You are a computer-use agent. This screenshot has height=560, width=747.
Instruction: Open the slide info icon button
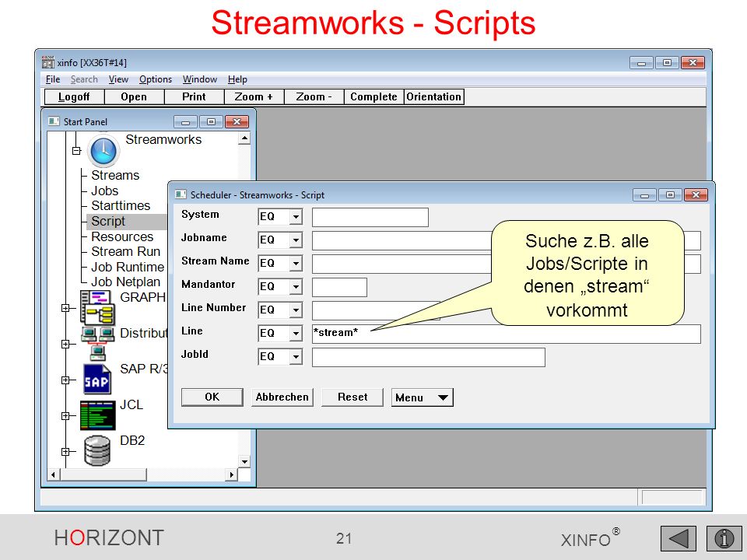click(x=724, y=538)
